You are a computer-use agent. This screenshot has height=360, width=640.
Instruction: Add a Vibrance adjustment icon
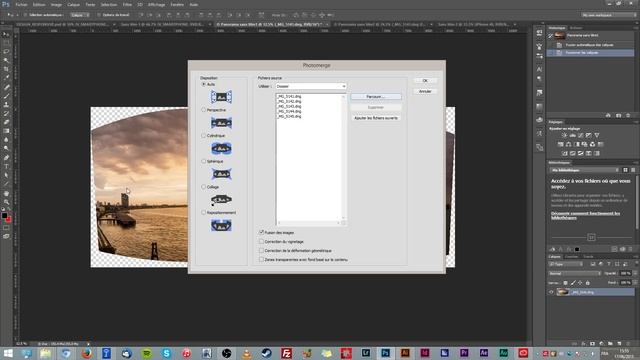click(597, 136)
